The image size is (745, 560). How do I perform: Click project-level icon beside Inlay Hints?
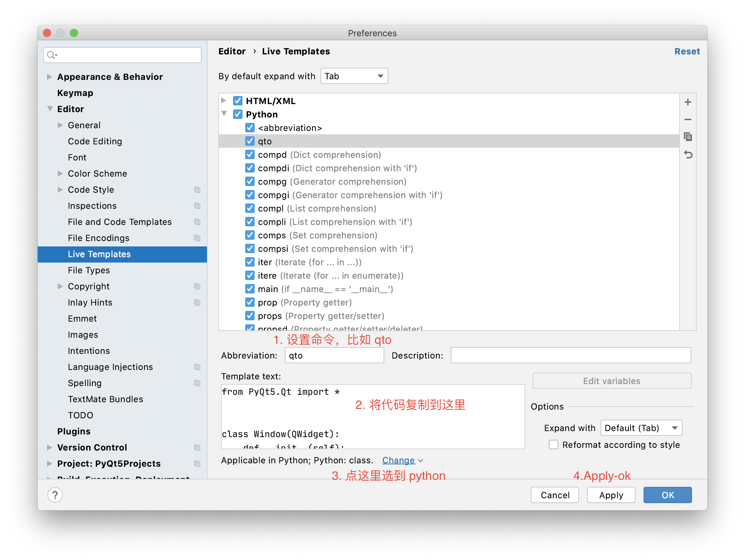[197, 302]
